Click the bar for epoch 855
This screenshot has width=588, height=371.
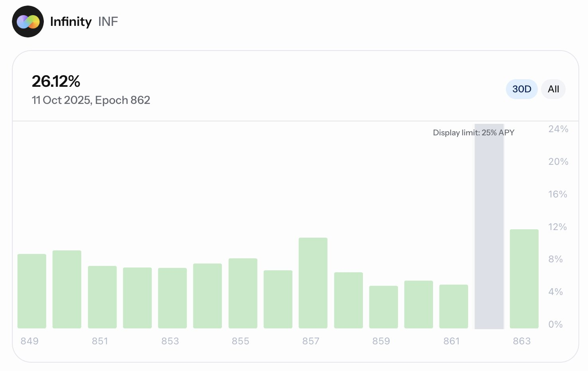(243, 293)
